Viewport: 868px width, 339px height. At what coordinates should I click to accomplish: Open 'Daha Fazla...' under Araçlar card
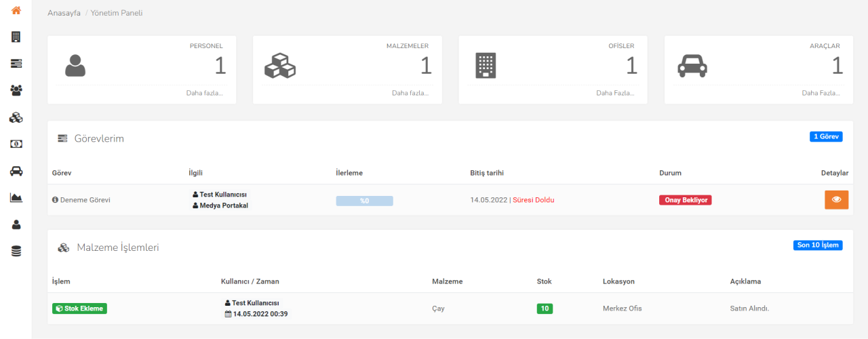pos(821,93)
